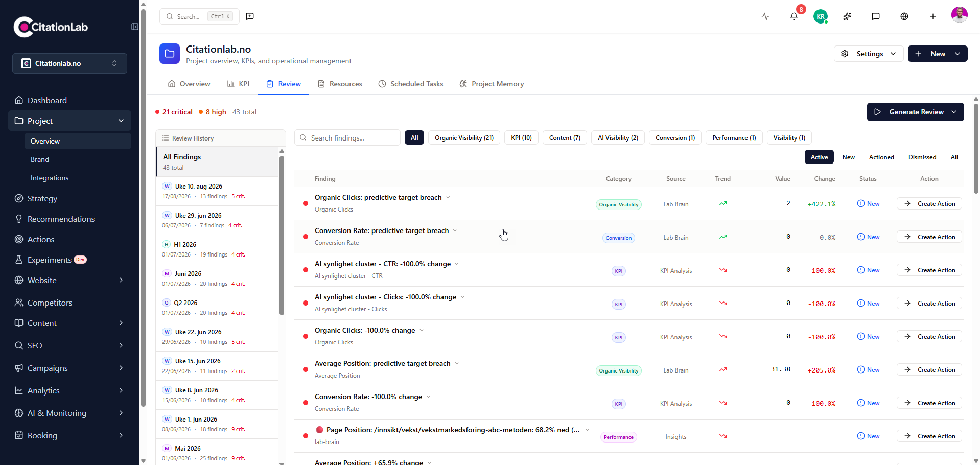Filter by KPI (10) category

tap(521, 137)
